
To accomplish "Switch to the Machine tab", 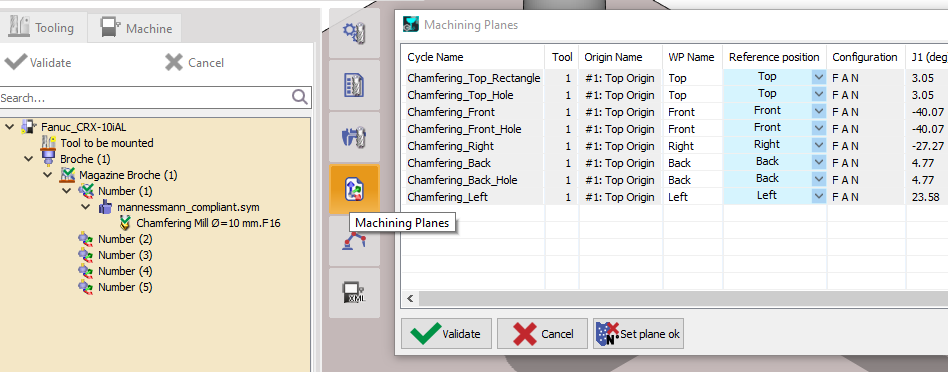I will click(x=134, y=28).
